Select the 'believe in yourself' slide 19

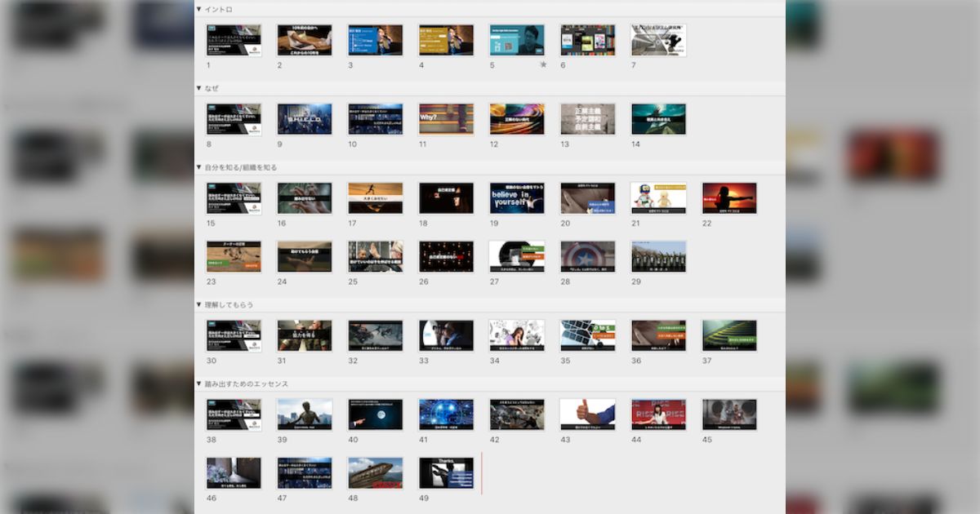[x=517, y=198]
